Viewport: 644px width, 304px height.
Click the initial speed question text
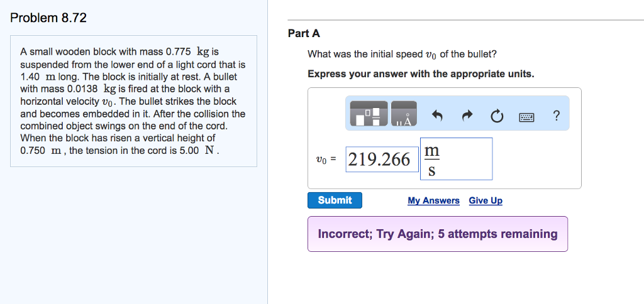click(402, 55)
